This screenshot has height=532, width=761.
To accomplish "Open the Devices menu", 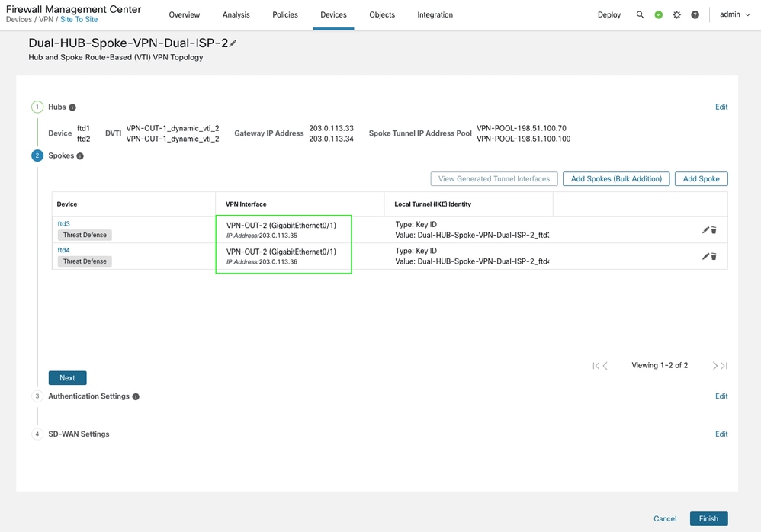I will [x=333, y=15].
